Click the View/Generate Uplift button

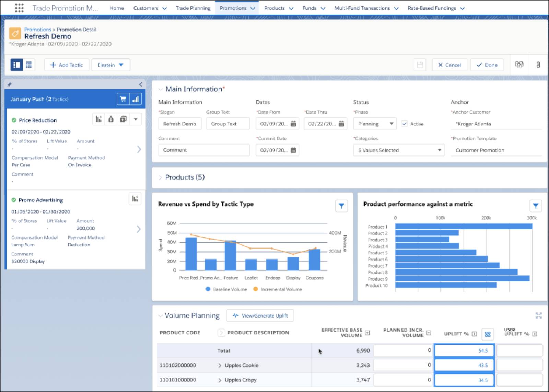(x=260, y=315)
